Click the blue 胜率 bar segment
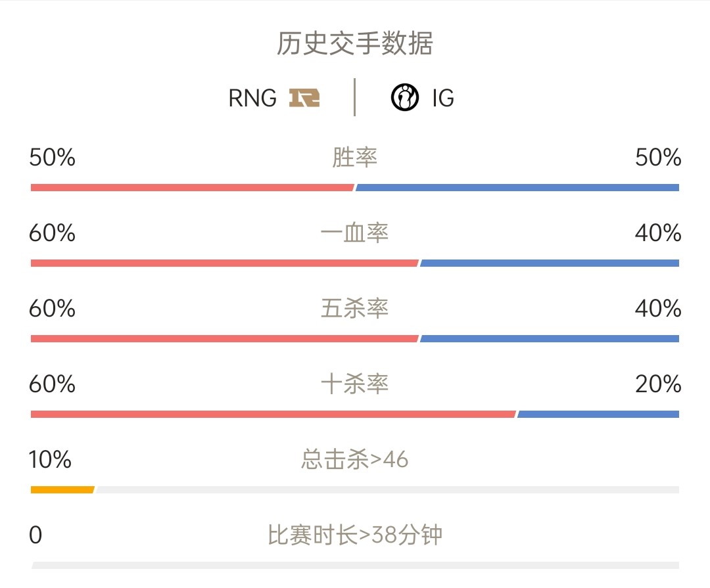 click(517, 187)
